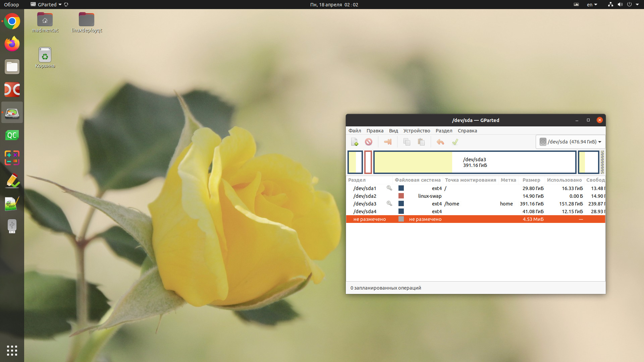
Task: Open Qt Creator from the dock
Action: click(12, 135)
